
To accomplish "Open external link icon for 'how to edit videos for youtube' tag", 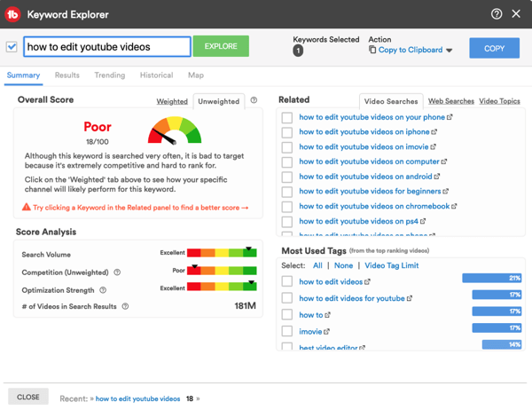I will pos(409,298).
